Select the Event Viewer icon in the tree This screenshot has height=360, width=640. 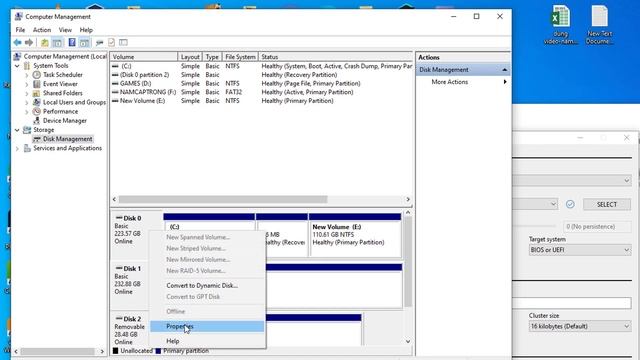click(x=37, y=84)
